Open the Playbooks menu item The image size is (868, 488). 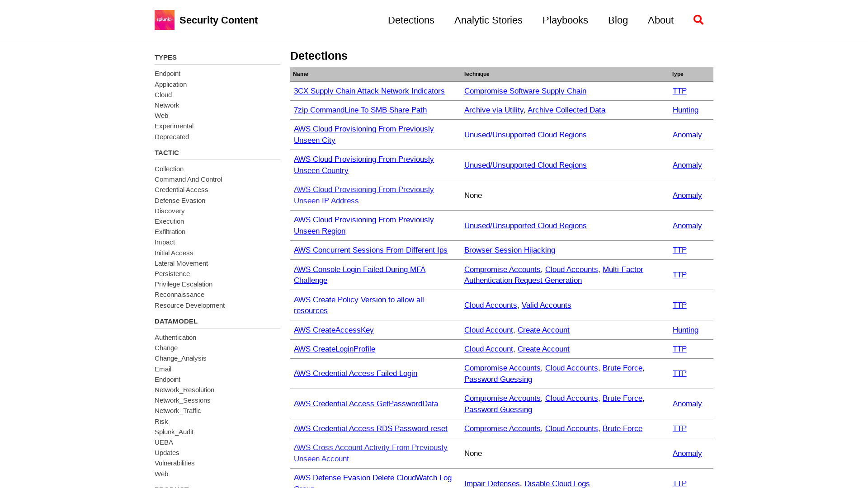[x=565, y=20]
